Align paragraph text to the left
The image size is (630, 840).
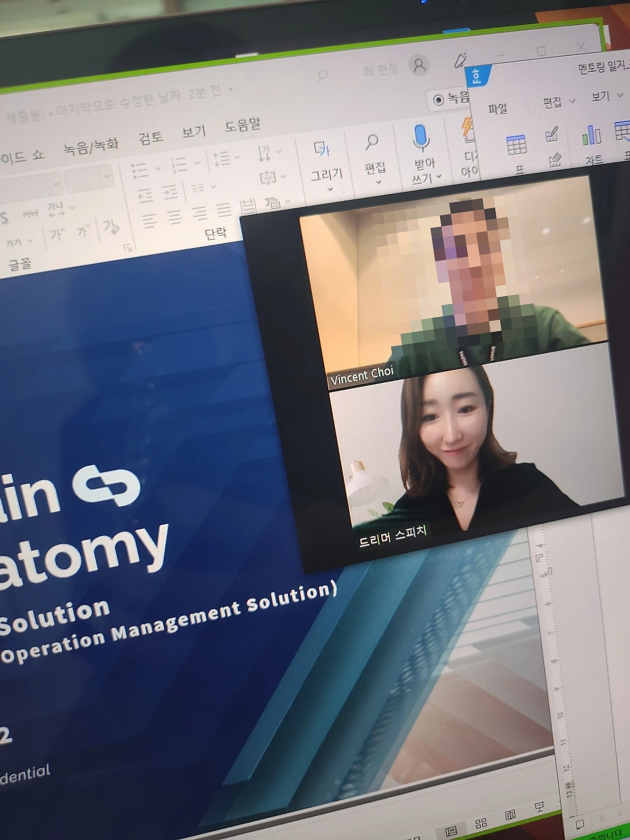pos(150,221)
